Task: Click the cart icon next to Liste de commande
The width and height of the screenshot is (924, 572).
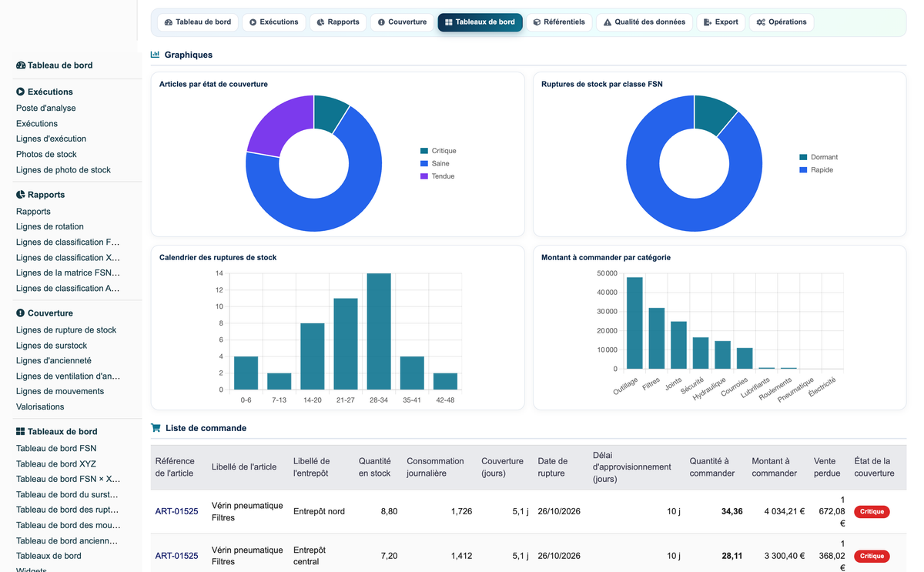Action: [156, 428]
